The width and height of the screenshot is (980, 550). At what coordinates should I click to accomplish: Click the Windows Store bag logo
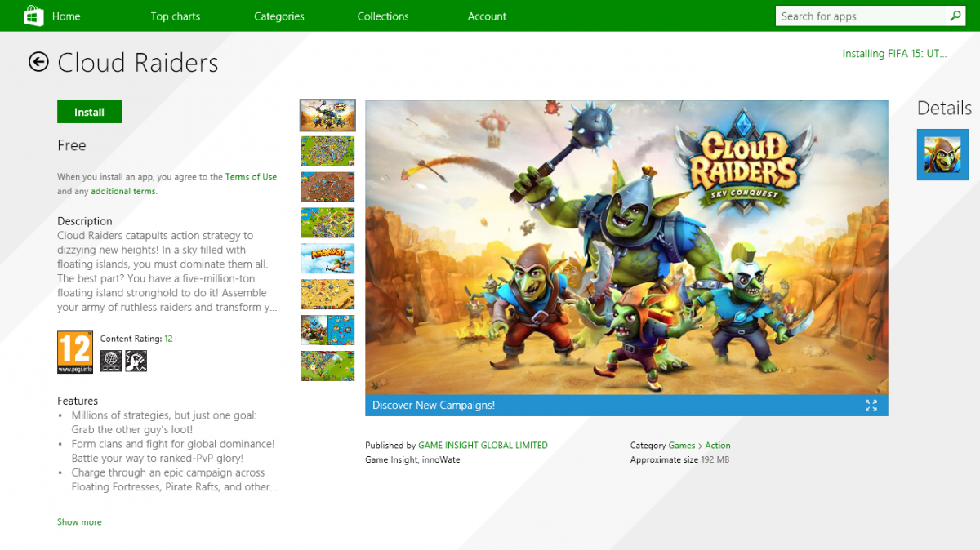click(33, 16)
